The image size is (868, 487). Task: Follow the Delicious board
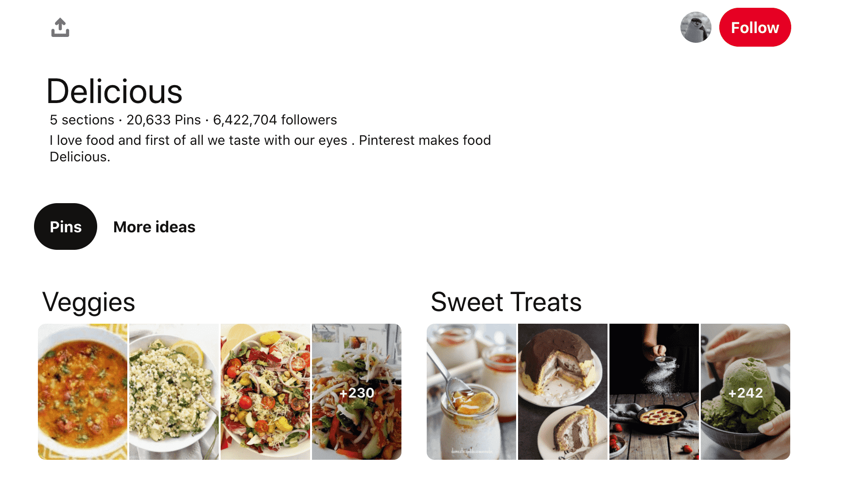click(755, 28)
